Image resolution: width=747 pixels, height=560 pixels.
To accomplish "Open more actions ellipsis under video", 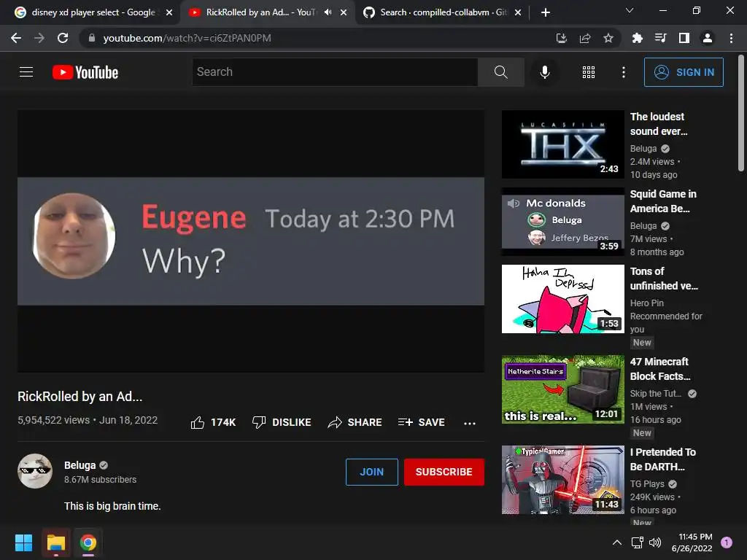I will (x=470, y=423).
